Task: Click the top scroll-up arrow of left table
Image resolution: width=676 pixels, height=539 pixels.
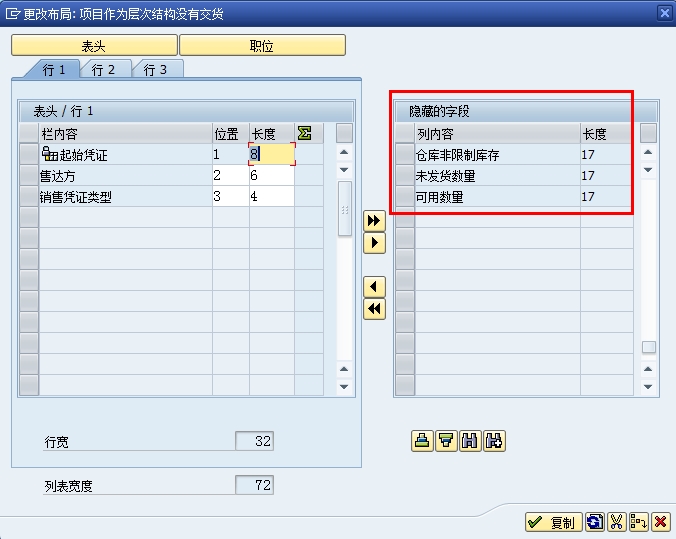Action: (344, 152)
